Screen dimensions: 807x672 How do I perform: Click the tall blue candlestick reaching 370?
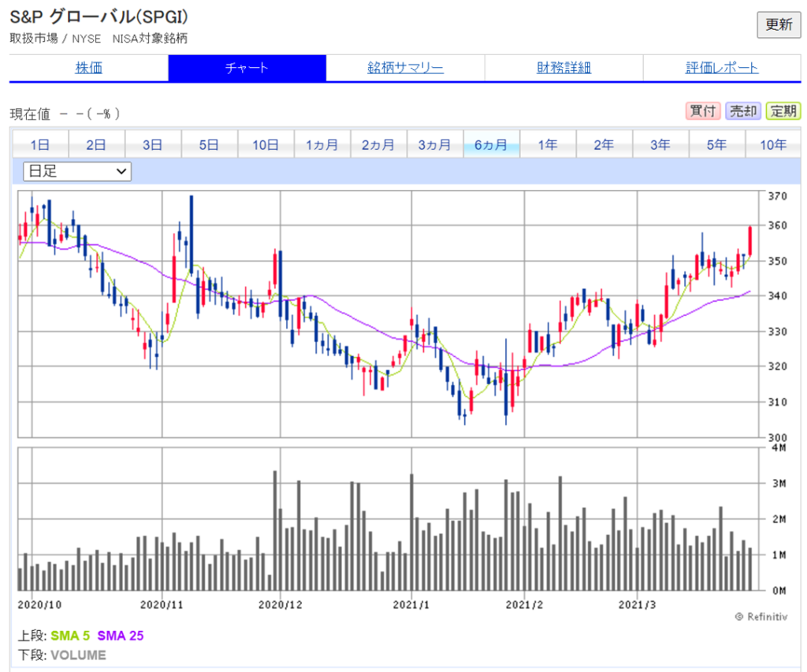pos(192,235)
